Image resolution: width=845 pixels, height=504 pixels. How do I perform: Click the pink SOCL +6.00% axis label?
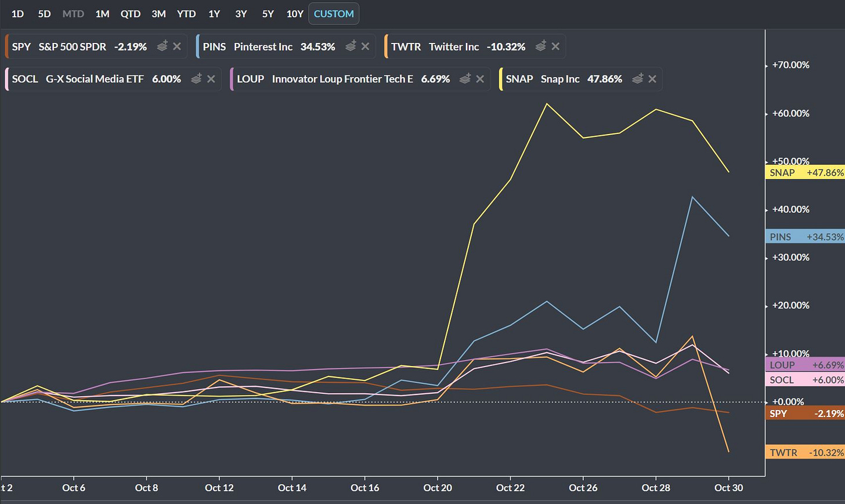[x=805, y=380]
